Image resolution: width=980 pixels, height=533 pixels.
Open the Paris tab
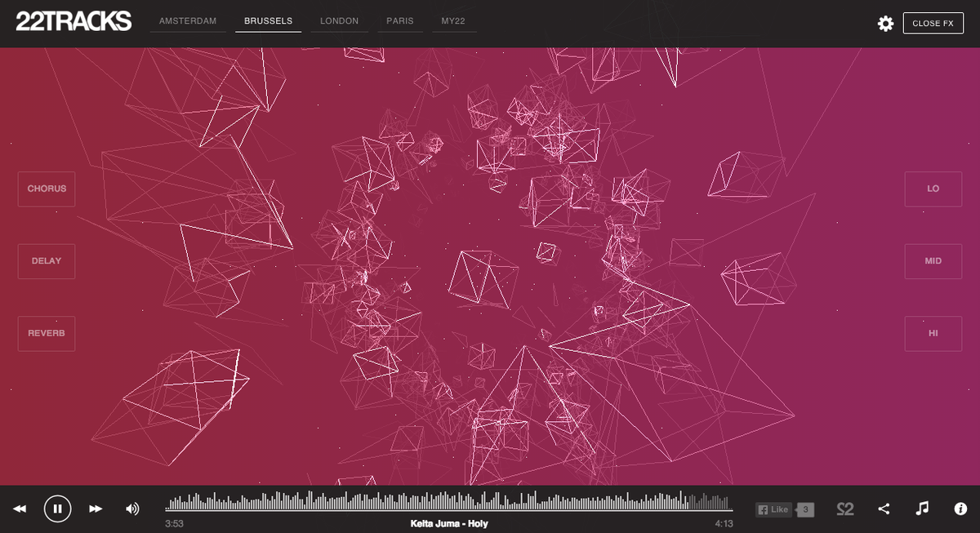click(x=400, y=21)
